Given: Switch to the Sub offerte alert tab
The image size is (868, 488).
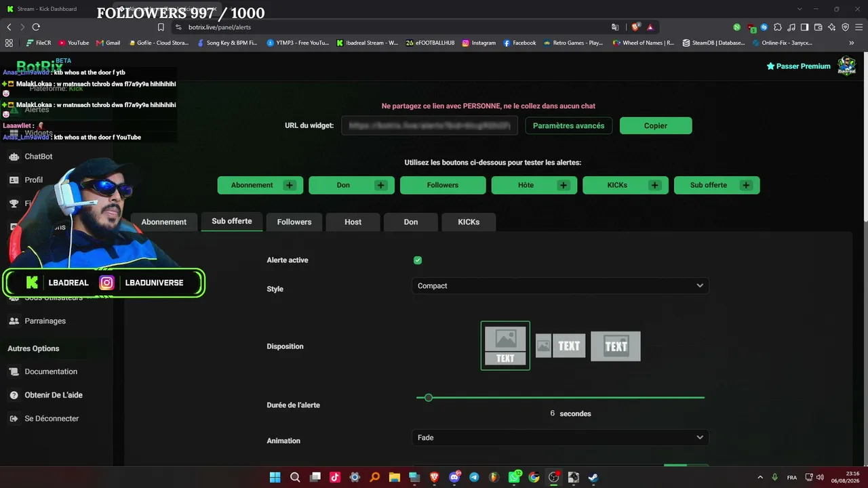Looking at the screenshot, I should coord(232,222).
